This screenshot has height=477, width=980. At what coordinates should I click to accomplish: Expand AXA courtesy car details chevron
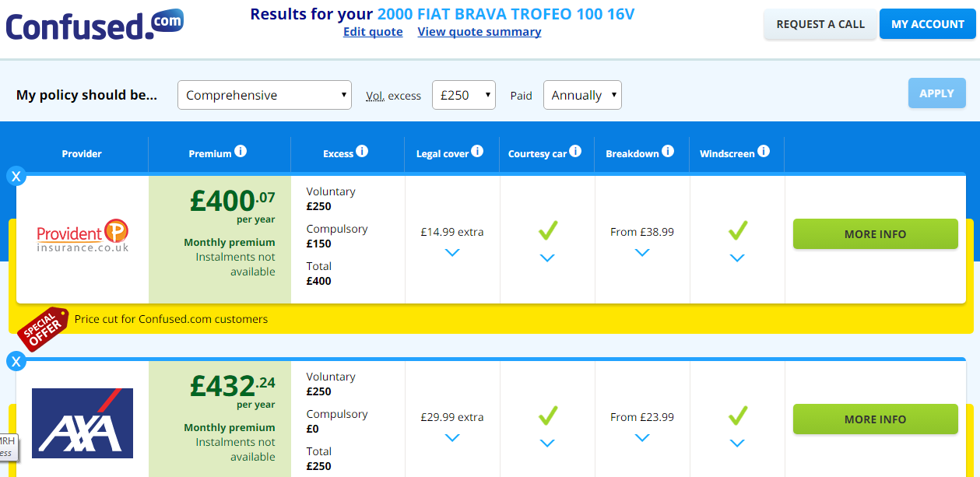pyautogui.click(x=547, y=444)
